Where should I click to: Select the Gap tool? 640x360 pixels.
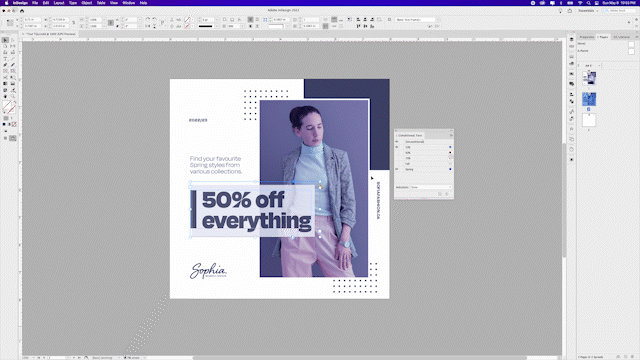[13, 46]
